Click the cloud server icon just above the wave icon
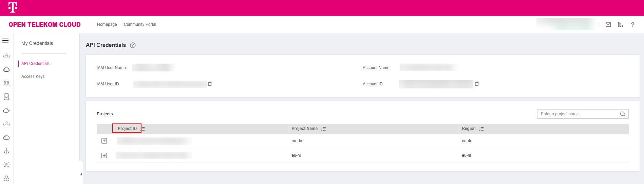644x184 pixels. click(6, 70)
